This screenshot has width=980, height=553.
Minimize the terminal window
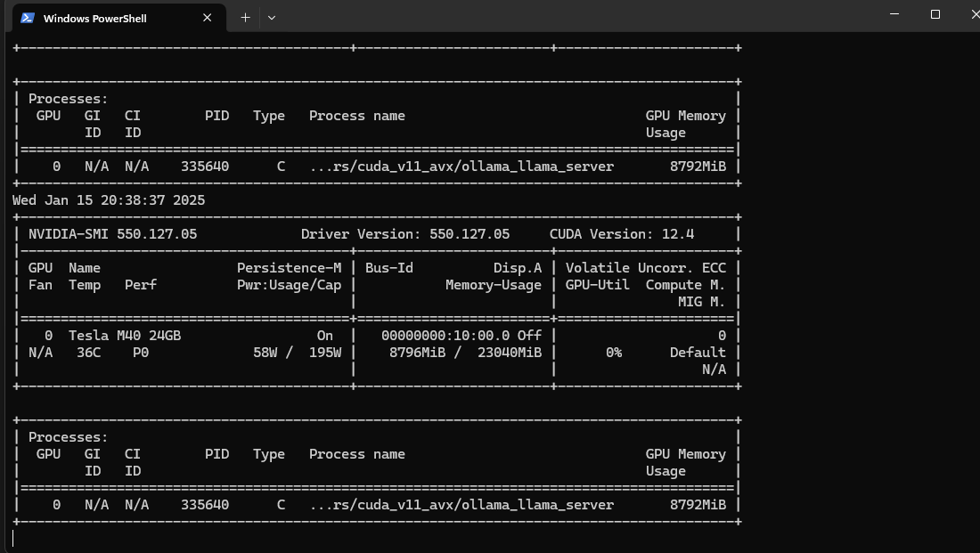tap(894, 13)
